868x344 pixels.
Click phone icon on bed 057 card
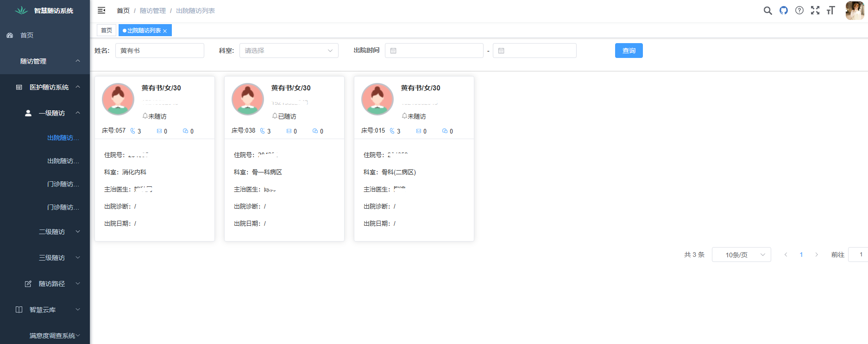(133, 131)
